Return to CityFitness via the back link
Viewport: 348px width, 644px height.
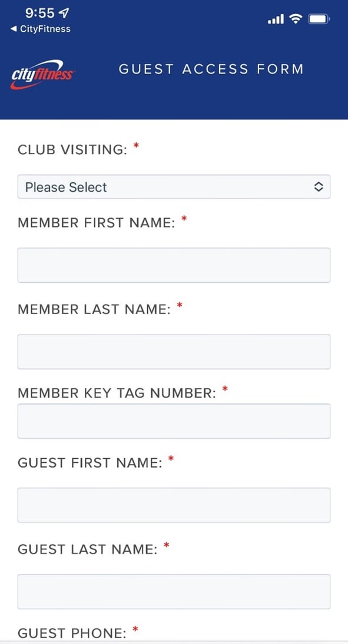coord(40,28)
